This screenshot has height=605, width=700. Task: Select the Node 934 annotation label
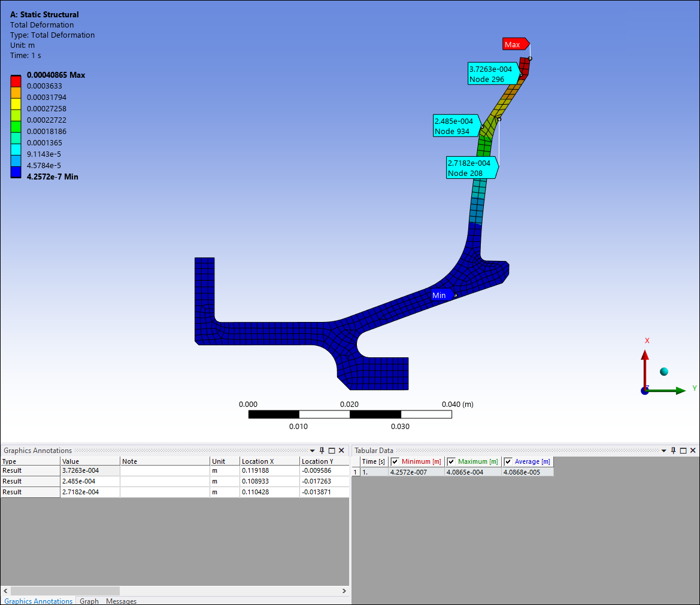click(456, 126)
